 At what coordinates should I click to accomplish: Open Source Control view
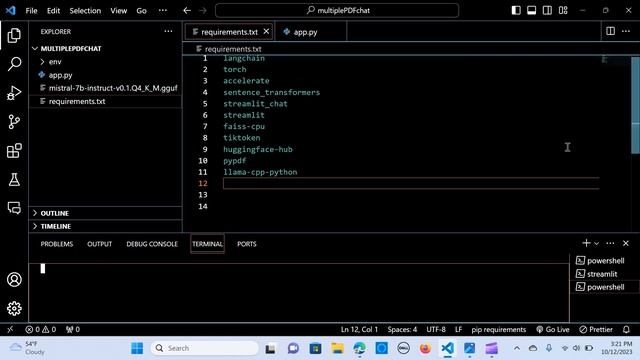tap(14, 122)
